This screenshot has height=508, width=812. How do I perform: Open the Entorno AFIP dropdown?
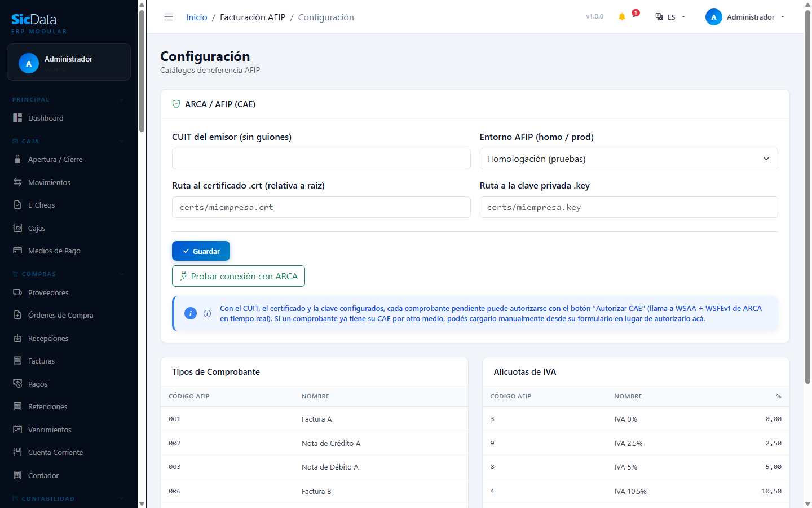pyautogui.click(x=629, y=159)
